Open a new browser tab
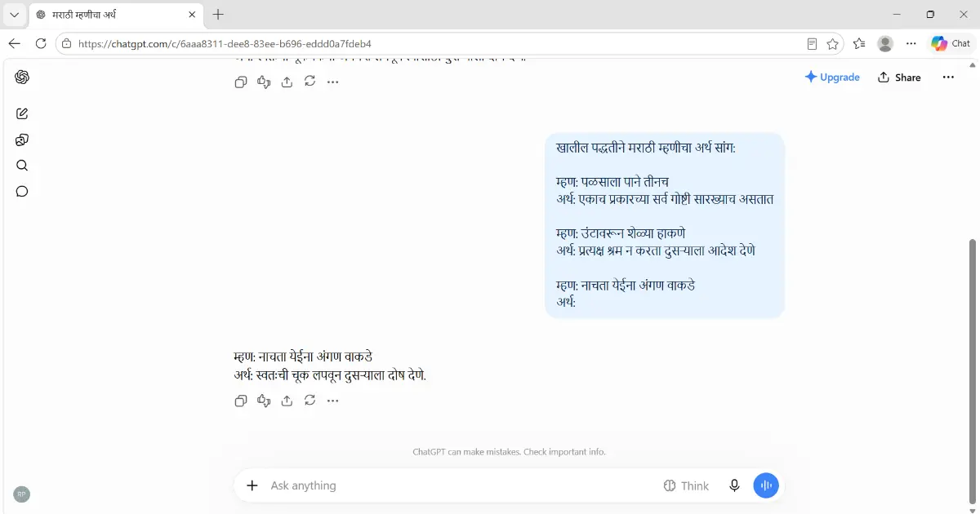The height and width of the screenshot is (514, 980). coord(218,15)
